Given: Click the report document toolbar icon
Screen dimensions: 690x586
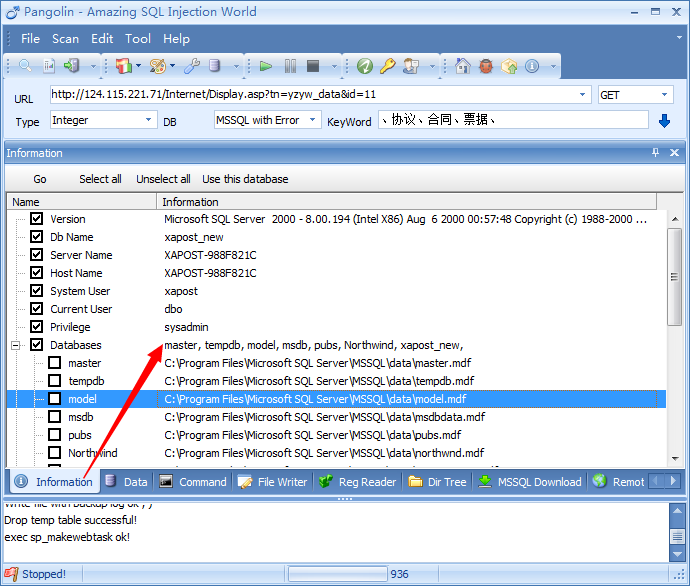Looking at the screenshot, I should tap(49, 66).
